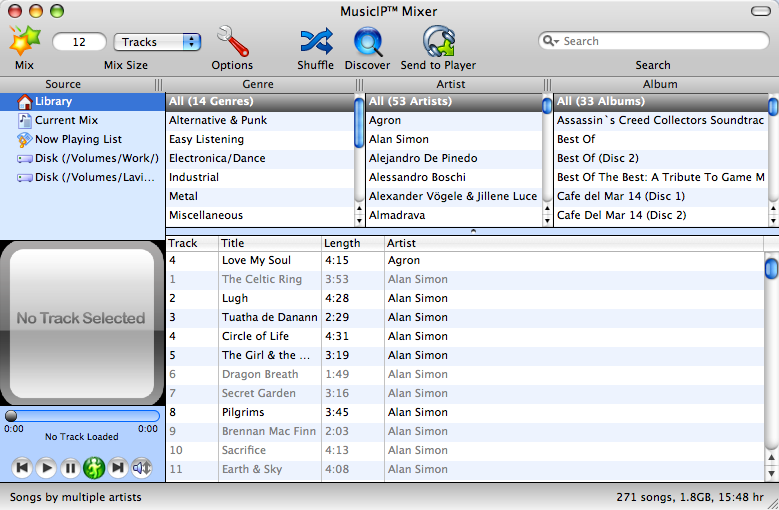Select Miscellaneous genre
The width and height of the screenshot is (779, 510).
pos(260,215)
